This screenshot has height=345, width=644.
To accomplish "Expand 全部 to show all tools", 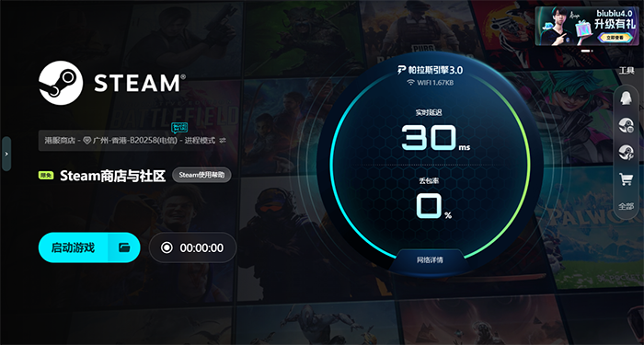I will (x=626, y=206).
